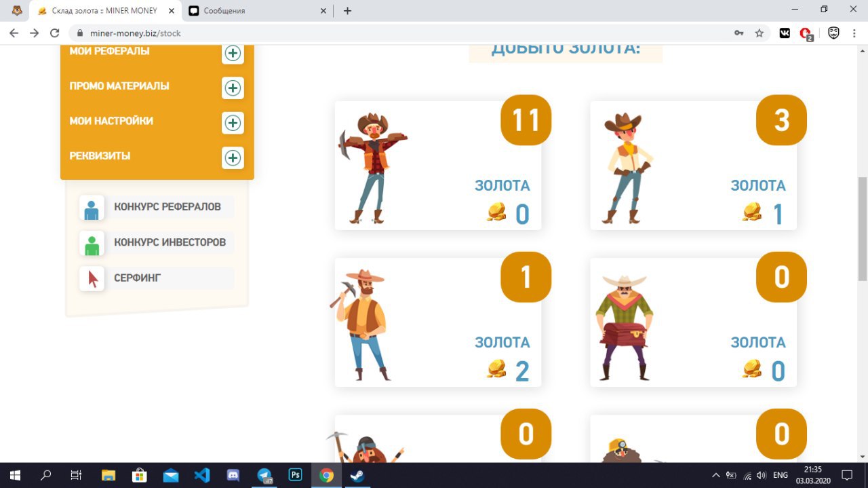Viewport: 868px width, 488px height.
Task: Open the КОНКУРС РЕФЕРАЛОВ link
Action: click(x=167, y=207)
